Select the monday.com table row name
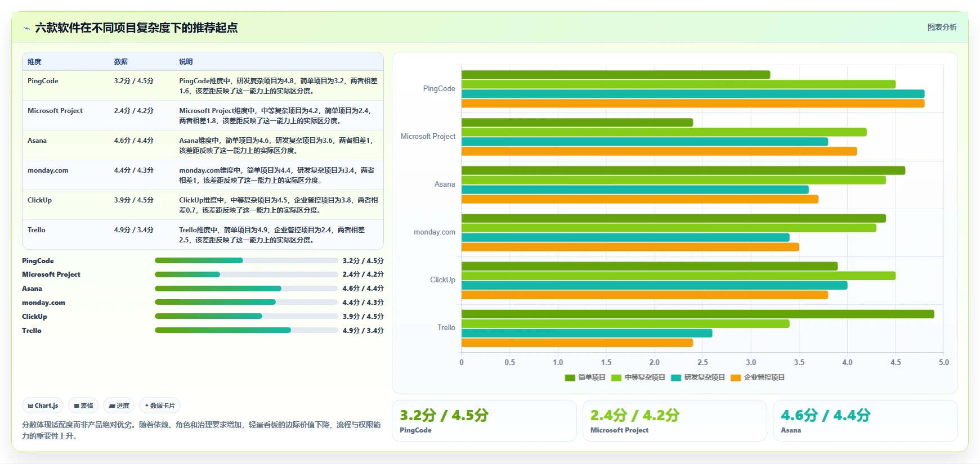 point(48,170)
